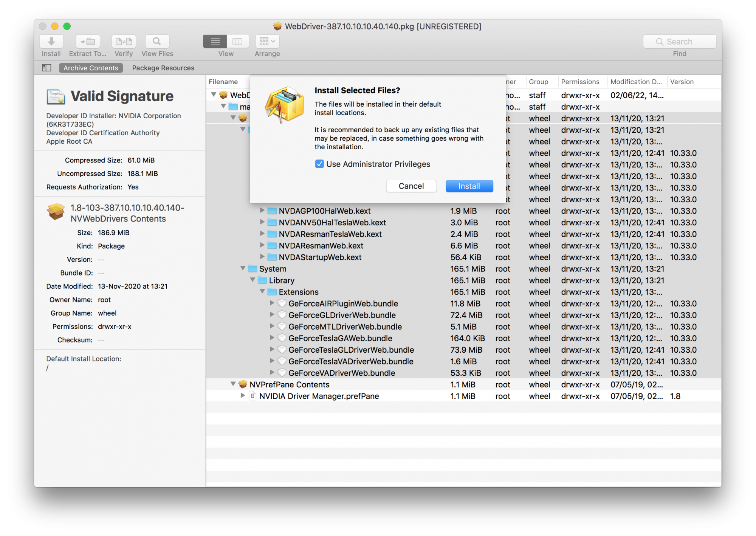This screenshot has width=756, height=536.
Task: Click the Install toolbar icon
Action: pyautogui.click(x=51, y=42)
